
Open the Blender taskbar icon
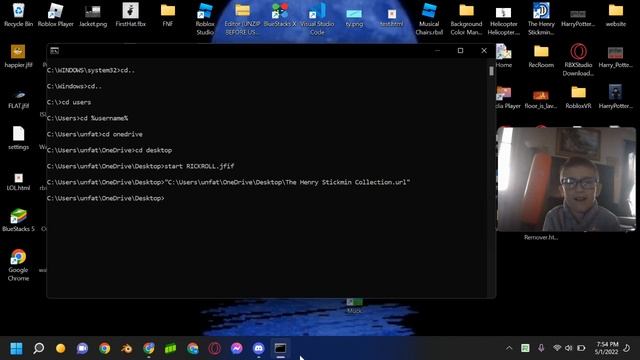(x=127, y=348)
